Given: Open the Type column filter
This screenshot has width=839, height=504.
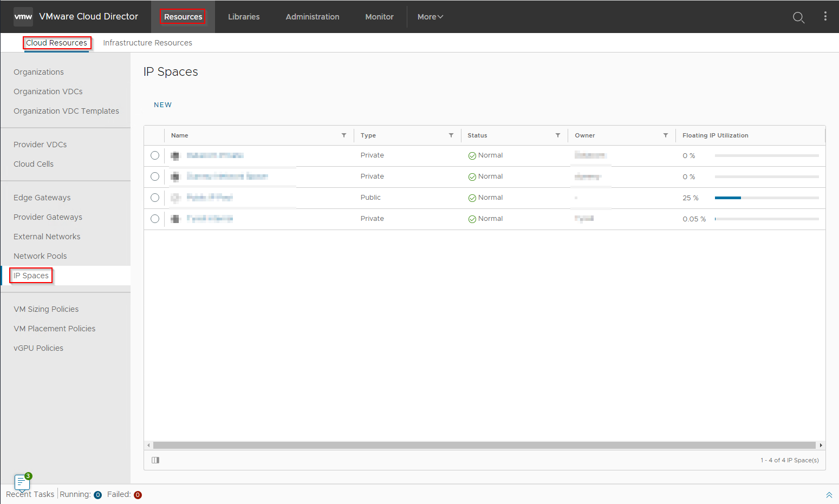Looking at the screenshot, I should [x=451, y=135].
